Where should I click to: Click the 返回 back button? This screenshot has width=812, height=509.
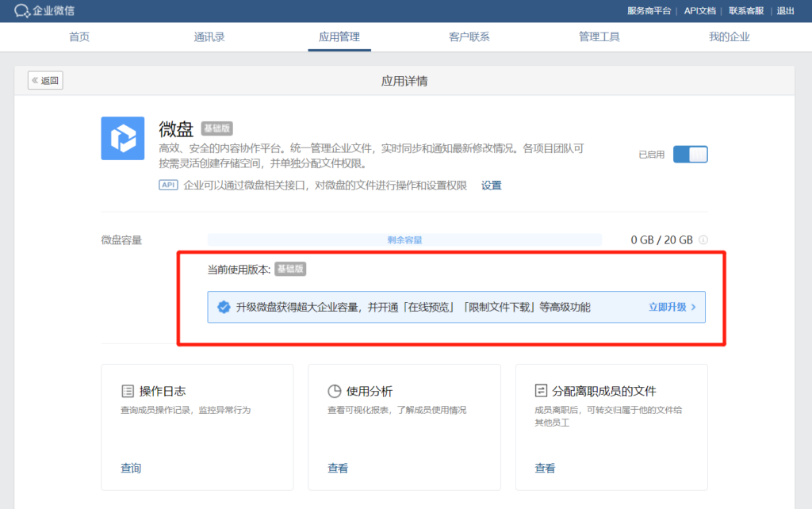[45, 80]
